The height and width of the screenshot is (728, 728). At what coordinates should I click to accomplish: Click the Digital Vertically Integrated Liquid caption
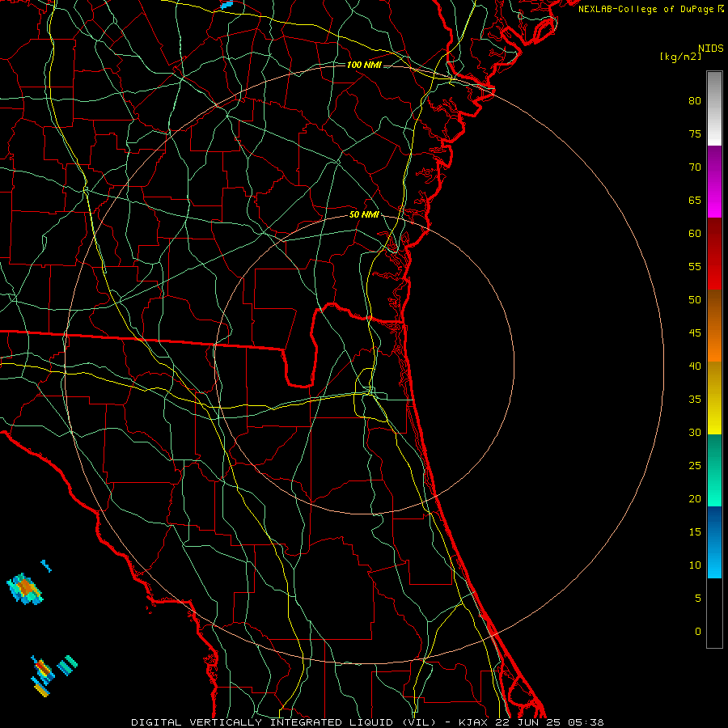coord(367,722)
